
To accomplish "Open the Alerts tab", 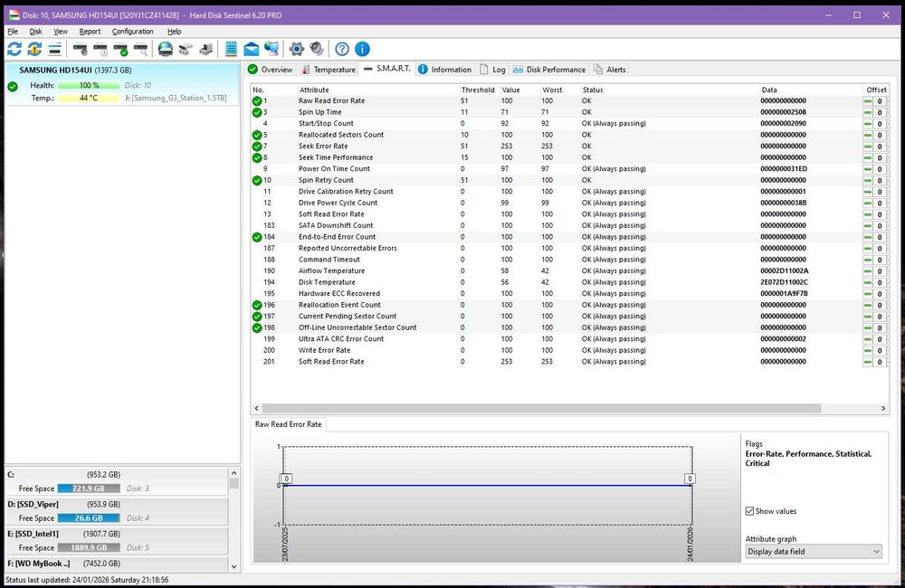I will pos(609,70).
